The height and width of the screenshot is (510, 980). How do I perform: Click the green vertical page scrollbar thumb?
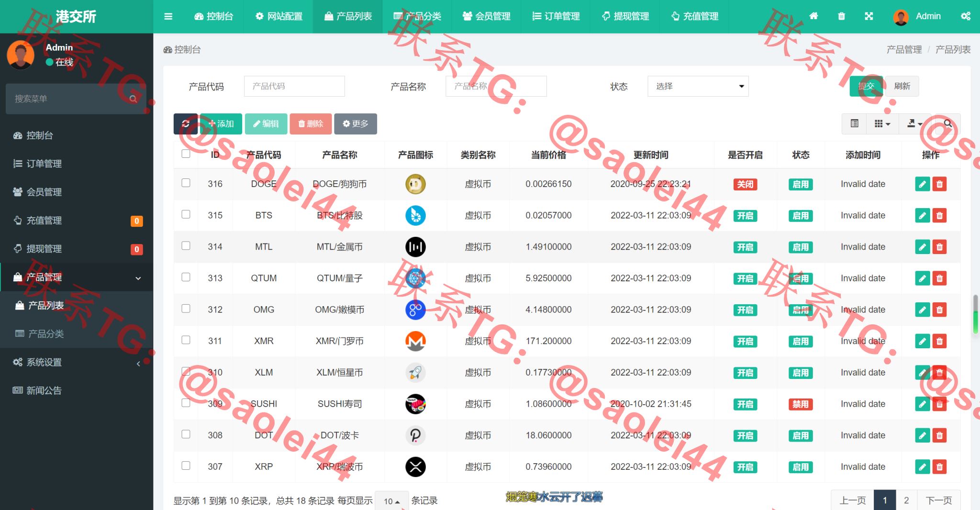975,322
